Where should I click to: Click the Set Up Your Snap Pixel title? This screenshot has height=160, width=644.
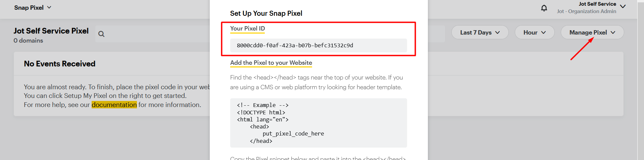(266, 13)
